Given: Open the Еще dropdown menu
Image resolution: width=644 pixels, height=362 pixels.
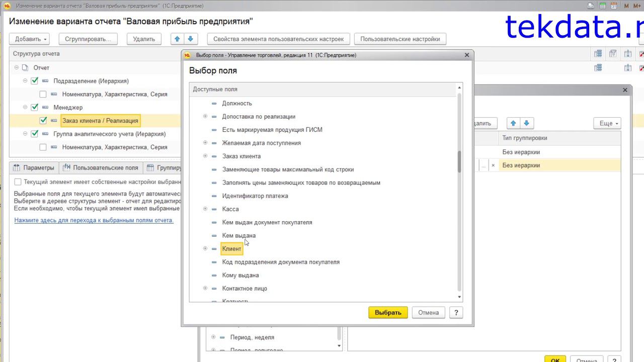Looking at the screenshot, I should 607,123.
